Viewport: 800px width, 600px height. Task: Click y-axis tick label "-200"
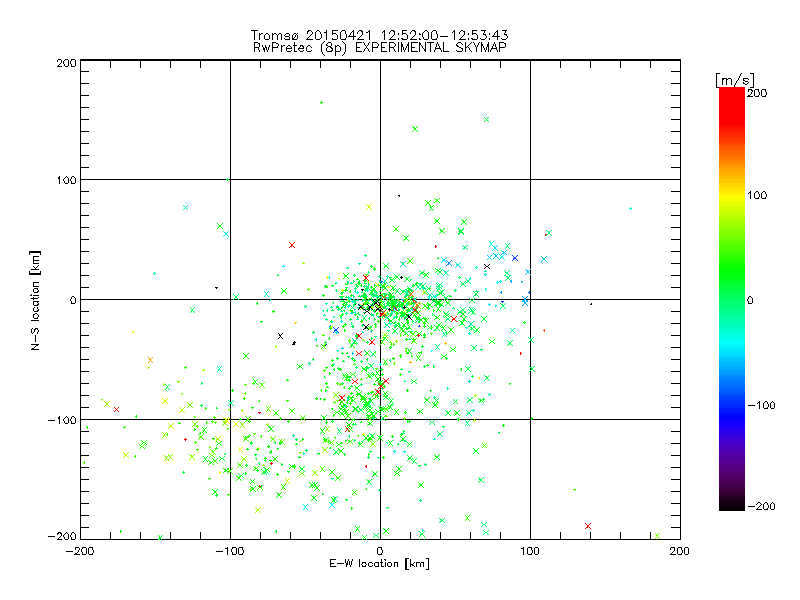coord(62,536)
